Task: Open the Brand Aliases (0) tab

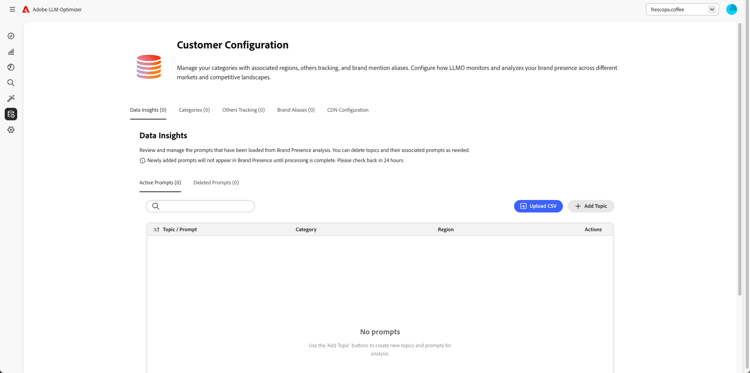Action: pyautogui.click(x=296, y=110)
